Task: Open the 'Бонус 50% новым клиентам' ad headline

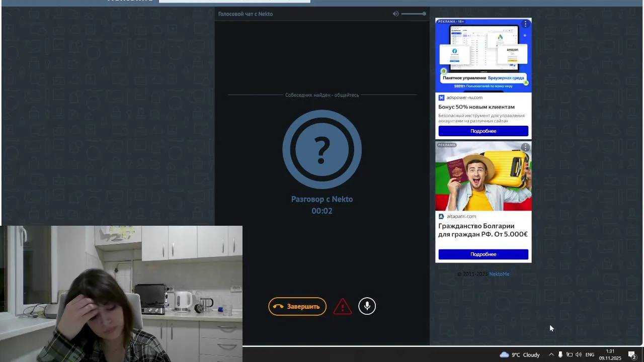Action: (476, 107)
